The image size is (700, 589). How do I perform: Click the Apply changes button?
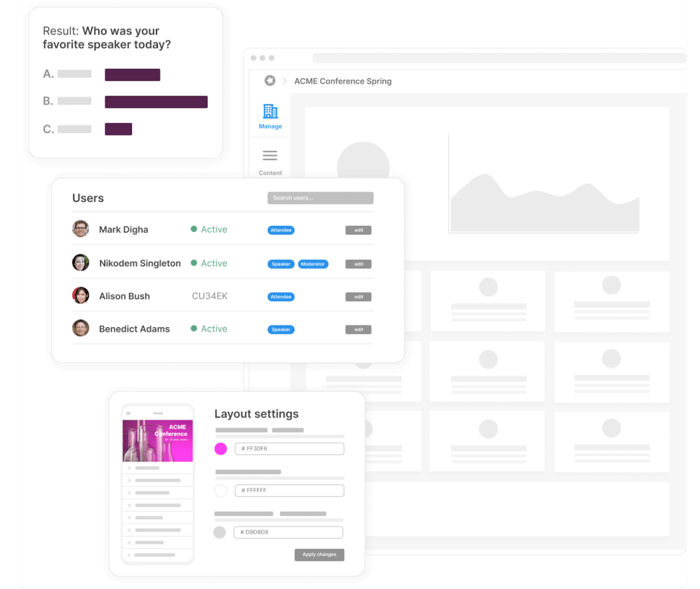point(319,555)
